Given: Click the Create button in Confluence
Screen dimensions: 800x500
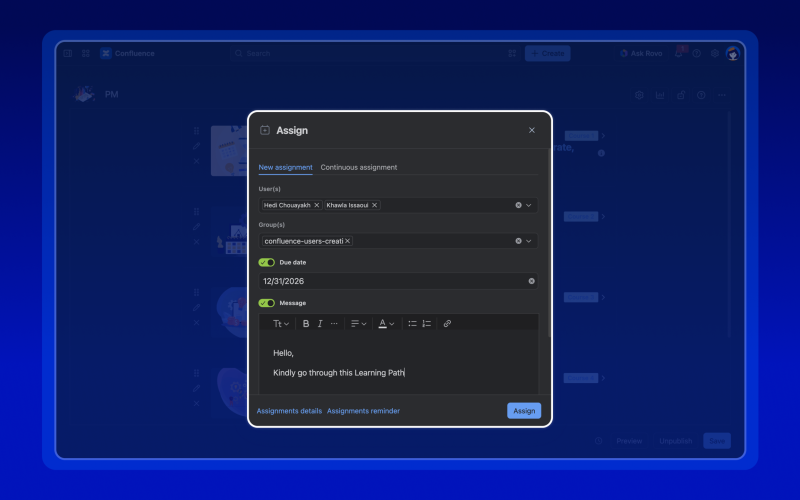Looking at the screenshot, I should click(547, 53).
